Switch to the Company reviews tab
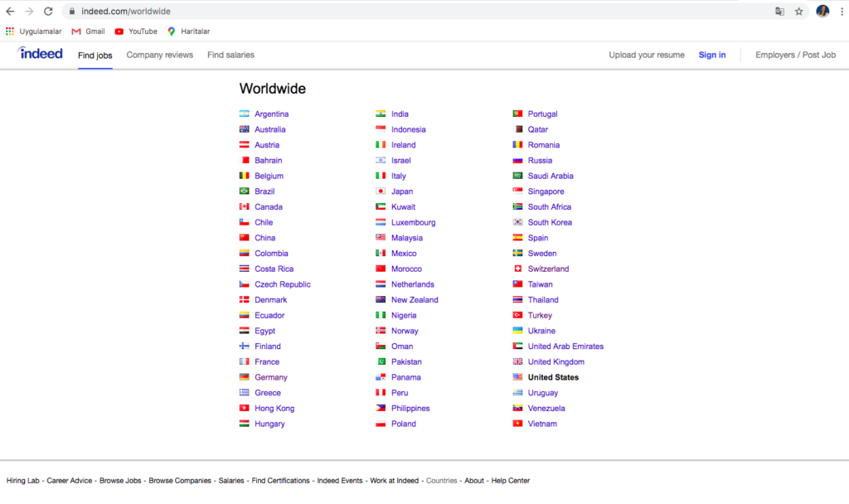The image size is (849, 504). (159, 55)
